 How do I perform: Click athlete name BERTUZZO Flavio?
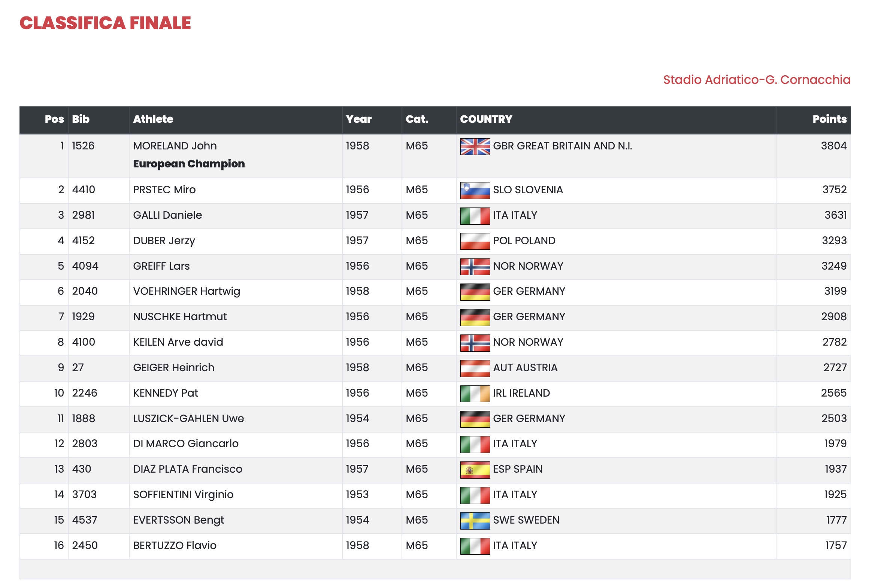[175, 546]
